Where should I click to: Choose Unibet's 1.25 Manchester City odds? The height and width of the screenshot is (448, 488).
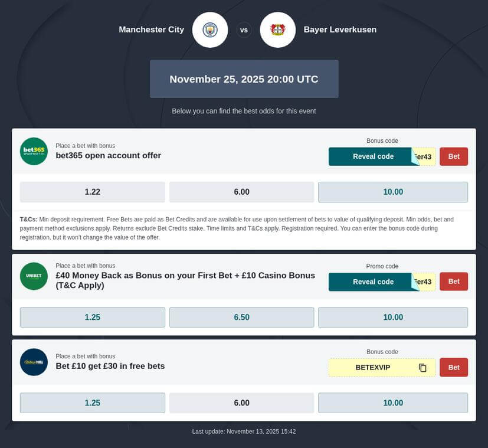(x=92, y=317)
